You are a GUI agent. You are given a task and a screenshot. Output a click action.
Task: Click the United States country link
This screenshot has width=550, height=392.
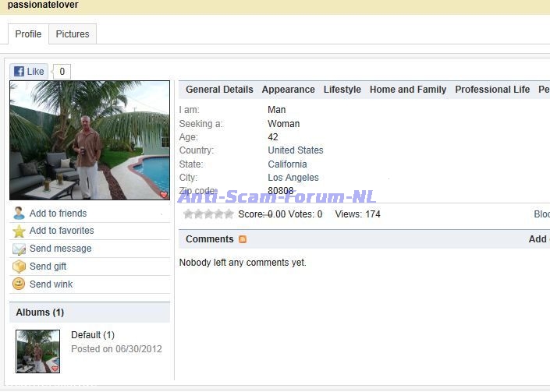(295, 150)
